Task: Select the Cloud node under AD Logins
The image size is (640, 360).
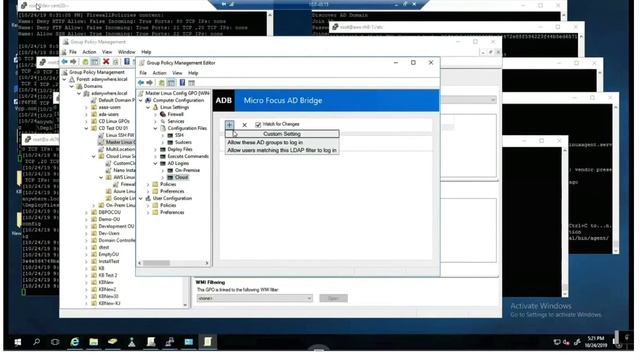Action: [181, 177]
